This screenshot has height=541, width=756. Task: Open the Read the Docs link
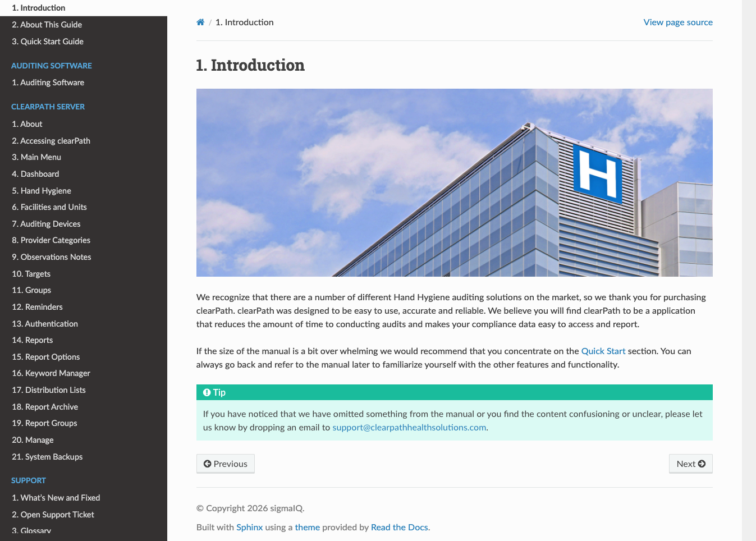[399, 527]
